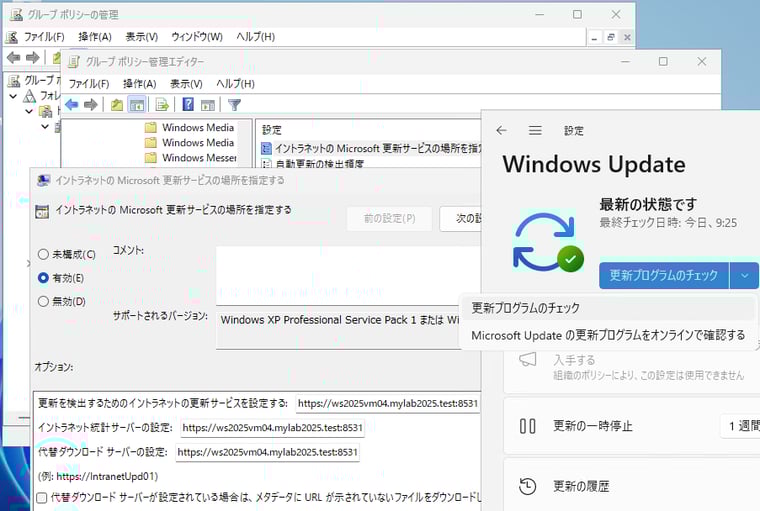Click forward arrow in Group Policy Management toolbar
This screenshot has height=511, width=760.
coord(32,58)
